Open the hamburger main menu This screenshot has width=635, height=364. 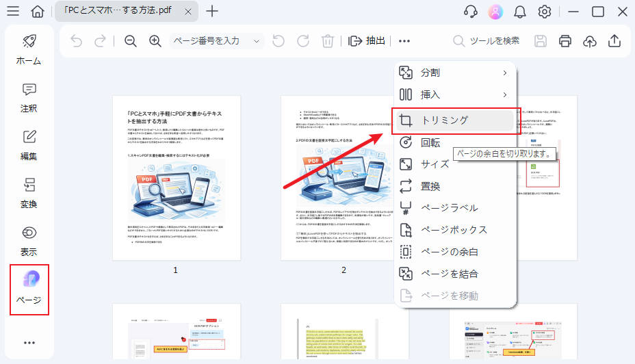(13, 11)
